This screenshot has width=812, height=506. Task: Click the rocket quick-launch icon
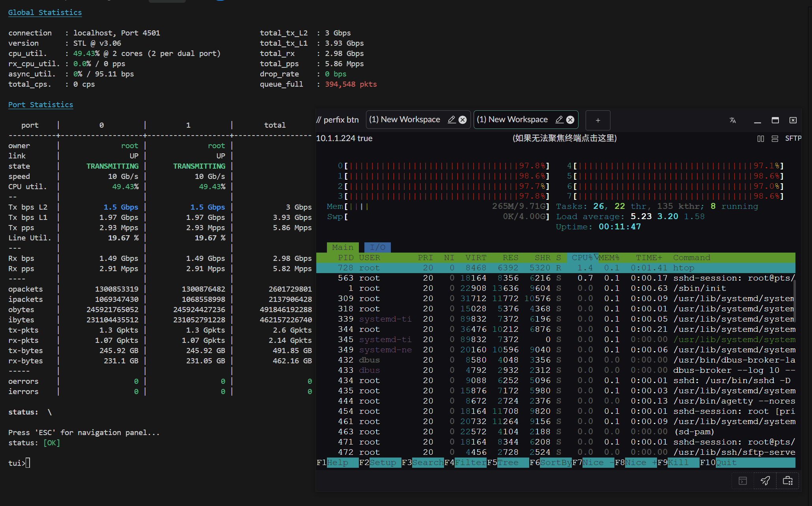click(x=765, y=481)
